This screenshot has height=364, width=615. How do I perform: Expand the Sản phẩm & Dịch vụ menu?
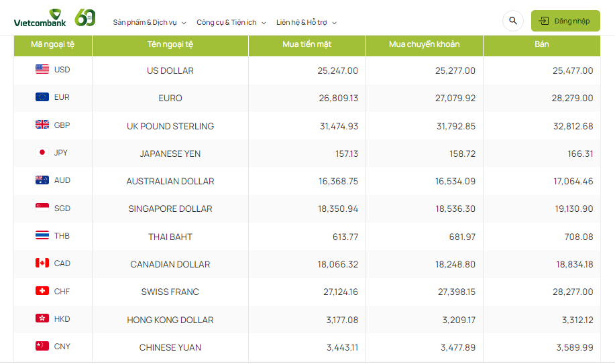(150, 22)
